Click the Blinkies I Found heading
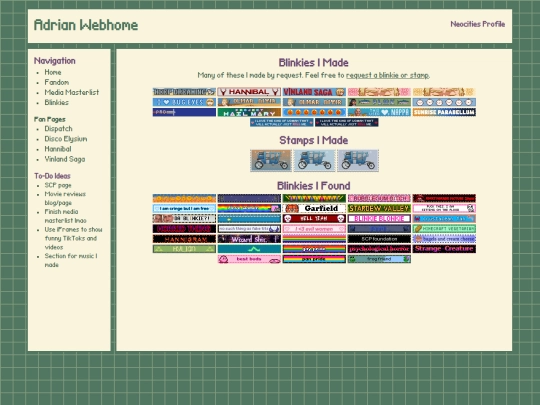The width and height of the screenshot is (540, 405). tap(314, 186)
